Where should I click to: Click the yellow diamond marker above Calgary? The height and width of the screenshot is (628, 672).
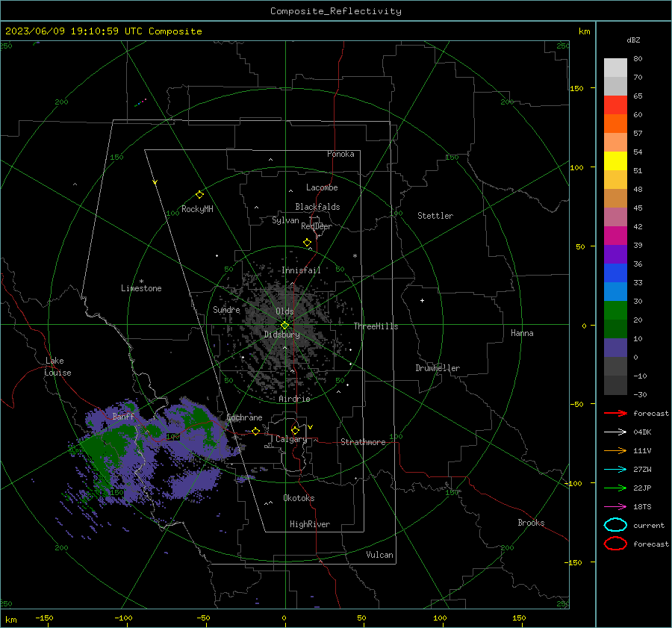coord(295,430)
